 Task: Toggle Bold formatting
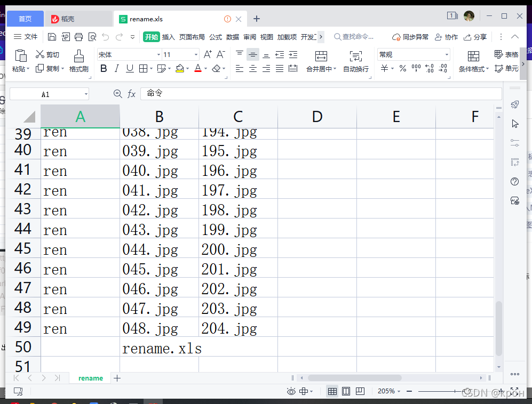(x=104, y=69)
